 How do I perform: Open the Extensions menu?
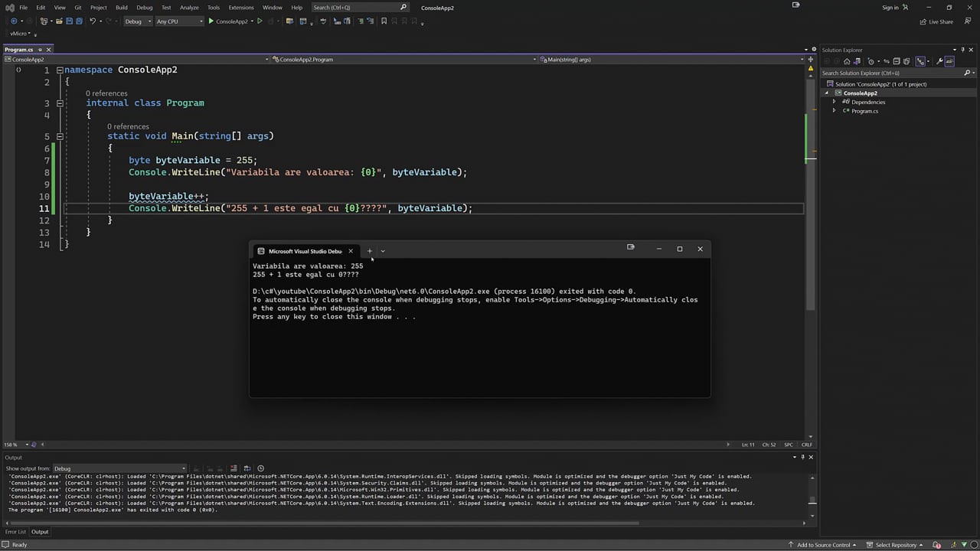(x=241, y=8)
